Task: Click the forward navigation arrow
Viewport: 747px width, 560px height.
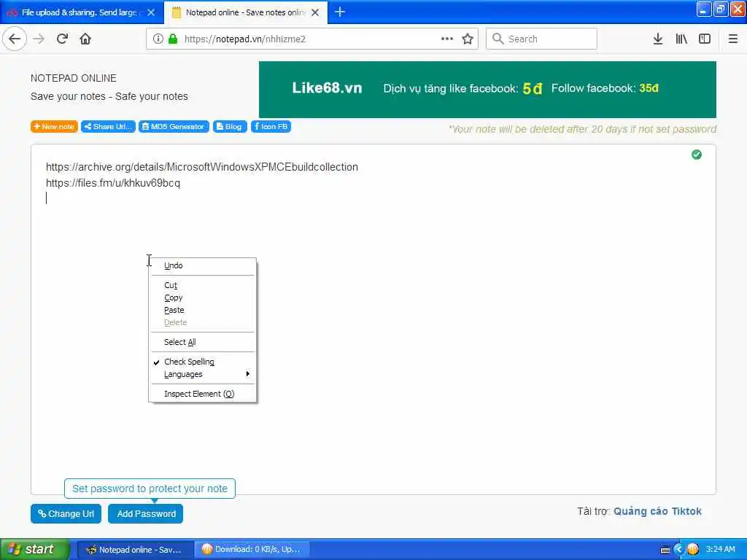Action: pos(39,39)
